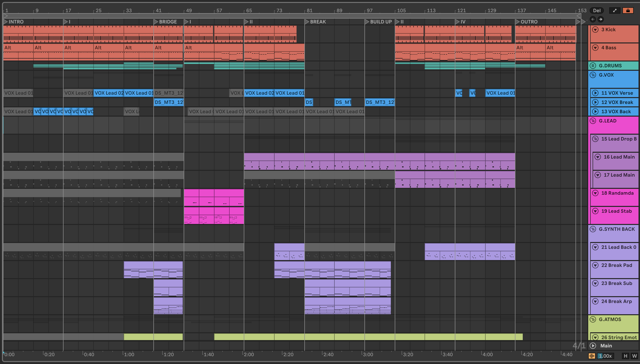Unfold the G.DRUMS group track
640x364 pixels.
click(x=593, y=65)
